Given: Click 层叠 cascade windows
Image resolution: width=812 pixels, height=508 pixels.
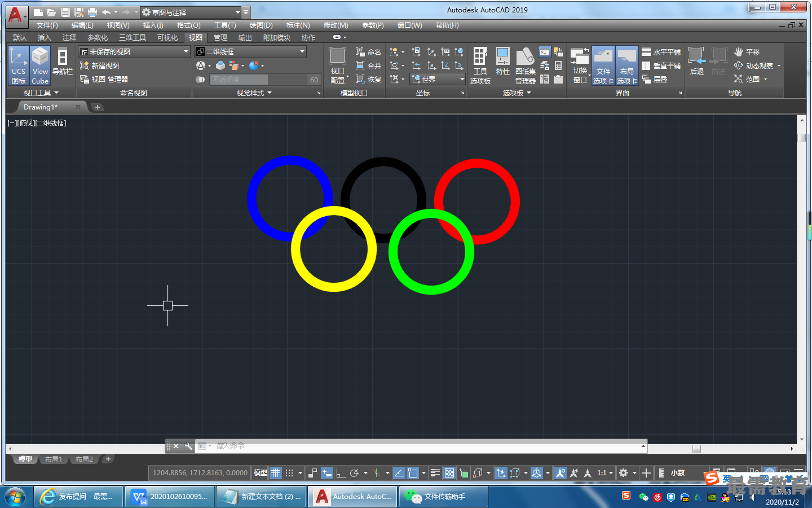Looking at the screenshot, I should [x=655, y=80].
